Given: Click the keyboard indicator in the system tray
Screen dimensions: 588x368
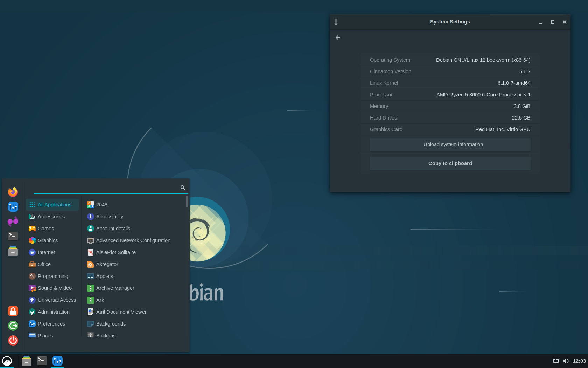Looking at the screenshot, I should pyautogui.click(x=556, y=361).
